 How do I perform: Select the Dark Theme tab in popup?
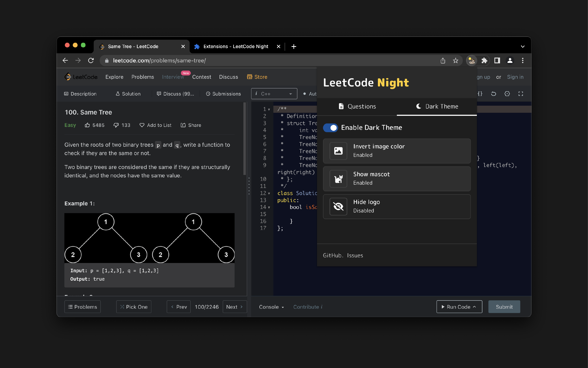tap(437, 106)
